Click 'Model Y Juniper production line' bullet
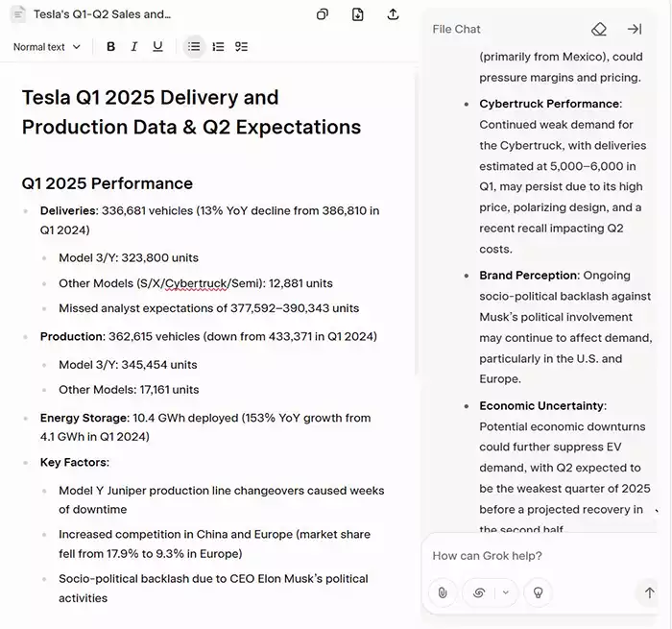Viewport: 672px width, 629px height. pos(222,500)
